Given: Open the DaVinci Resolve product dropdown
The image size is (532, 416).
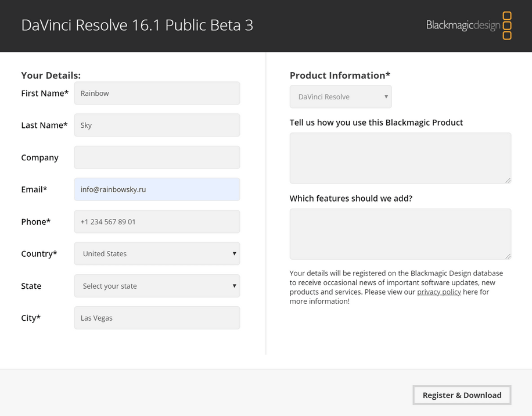Looking at the screenshot, I should click(x=340, y=97).
